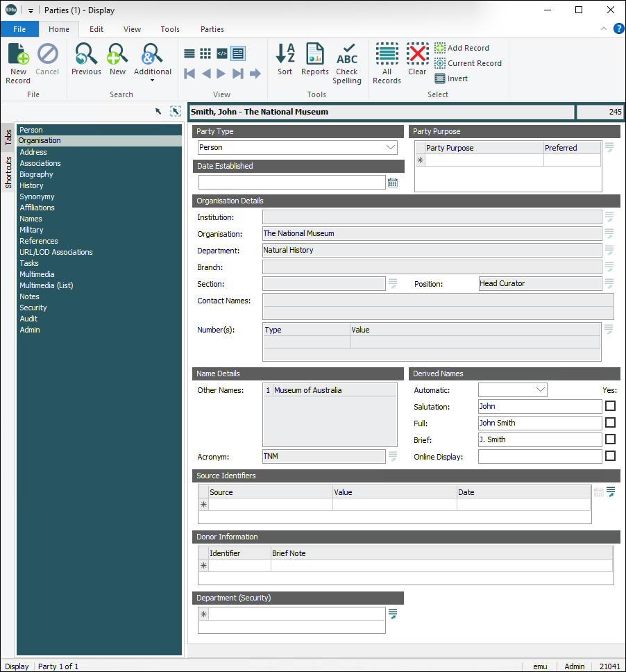Check the Online Display checkbox
The image size is (626, 672).
[x=610, y=456]
